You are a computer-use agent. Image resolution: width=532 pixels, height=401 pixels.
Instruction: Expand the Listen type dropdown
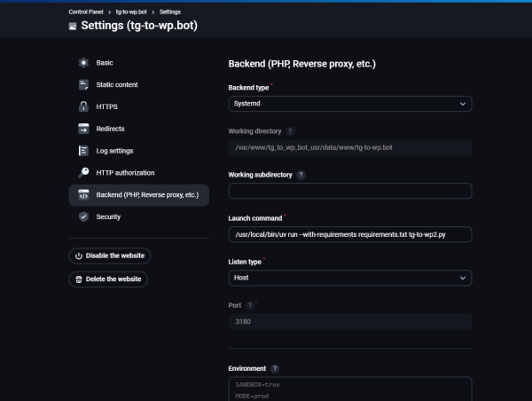pyautogui.click(x=349, y=278)
